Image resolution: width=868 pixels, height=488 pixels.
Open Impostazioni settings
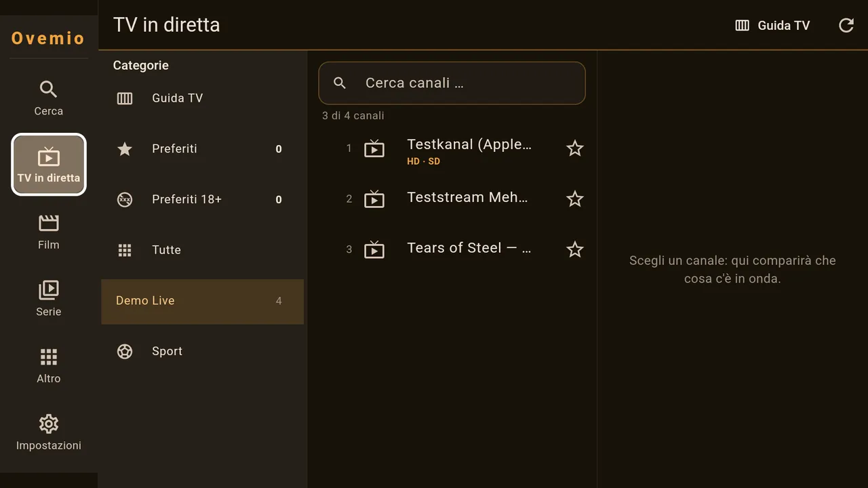[48, 433]
